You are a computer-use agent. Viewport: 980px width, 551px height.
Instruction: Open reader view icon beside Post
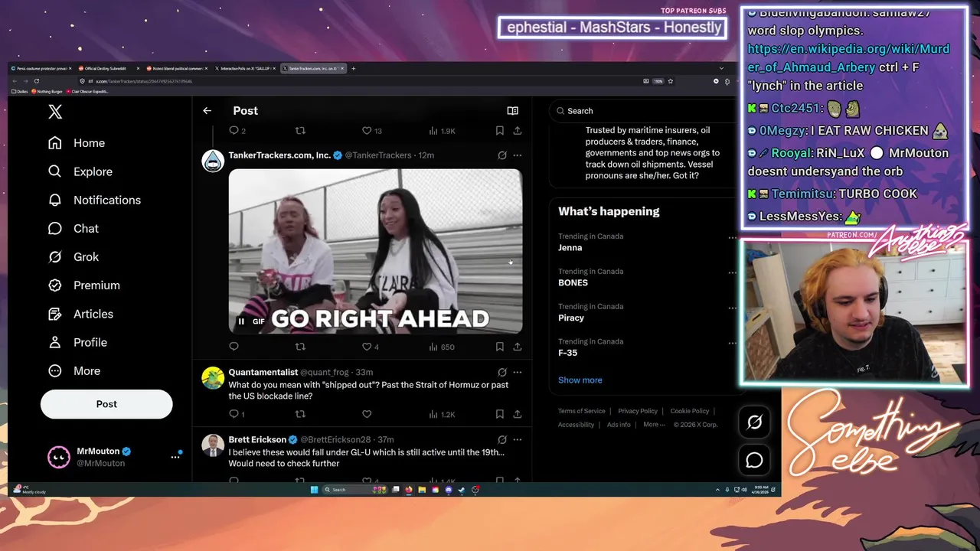point(512,111)
